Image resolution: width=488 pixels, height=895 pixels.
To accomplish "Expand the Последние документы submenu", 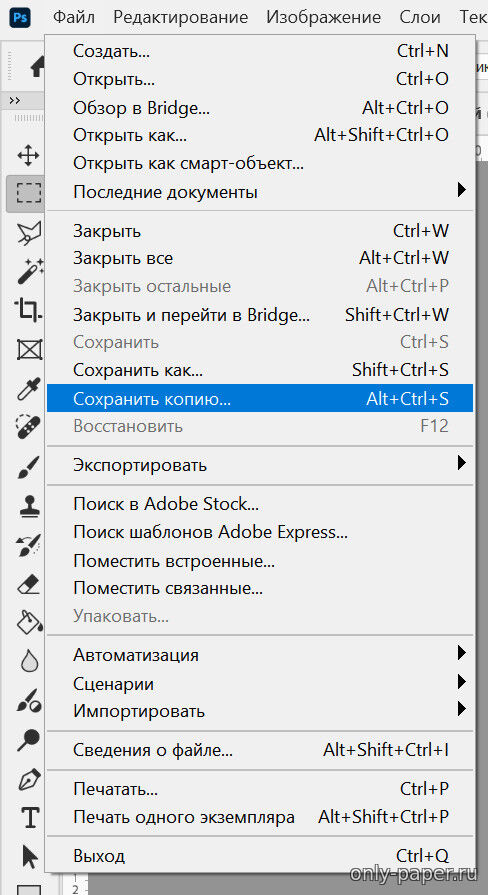I will tap(260, 192).
